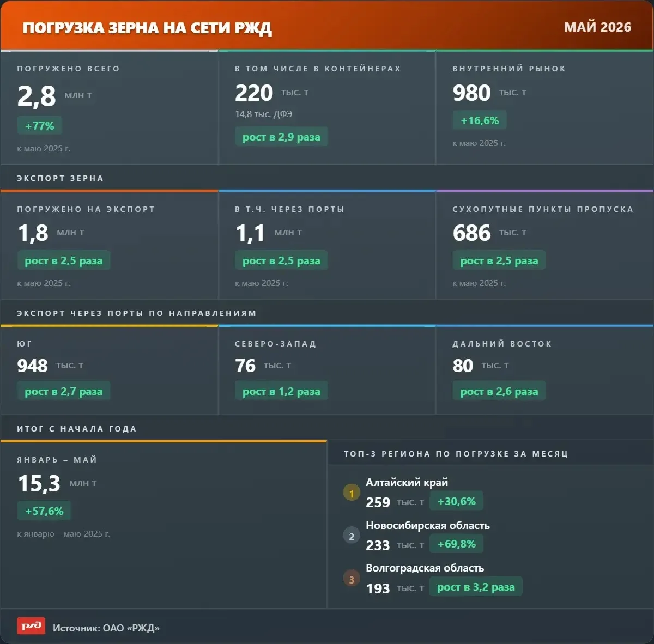Image resolution: width=654 pixels, height=644 pixels.
Task: Click the gray rank 2 badge
Action: [x=352, y=537]
